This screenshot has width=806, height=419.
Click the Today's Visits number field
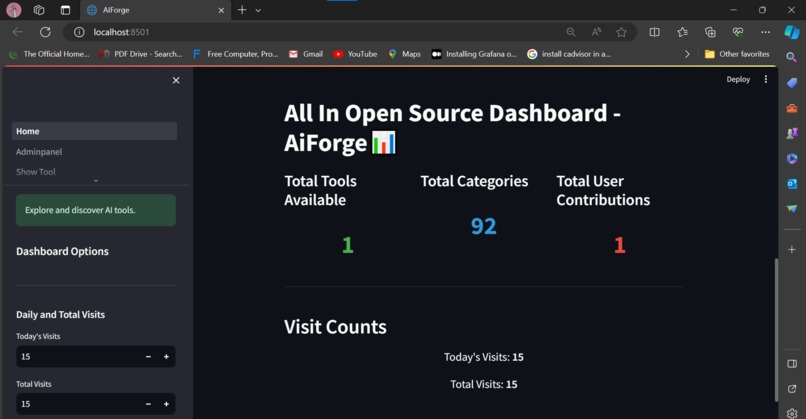pos(78,356)
